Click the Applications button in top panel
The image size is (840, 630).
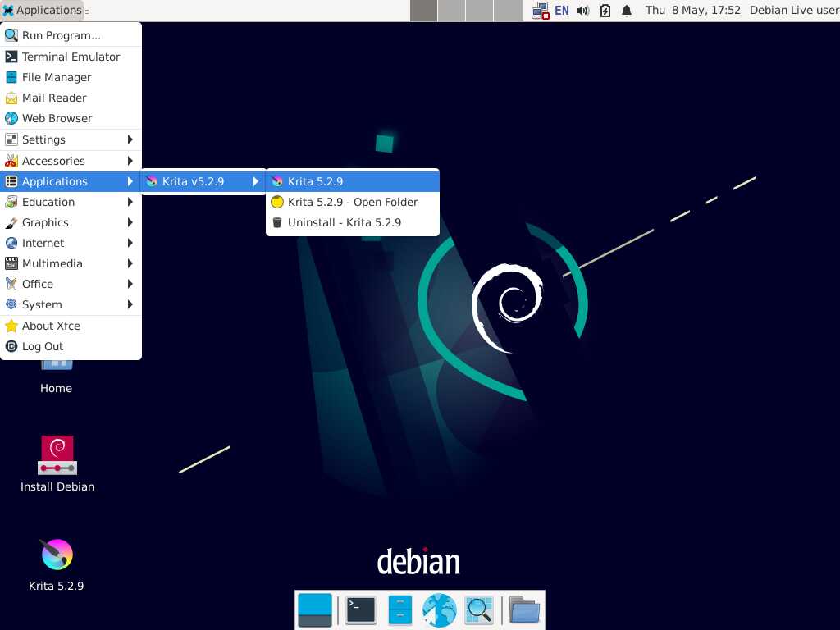[43, 10]
